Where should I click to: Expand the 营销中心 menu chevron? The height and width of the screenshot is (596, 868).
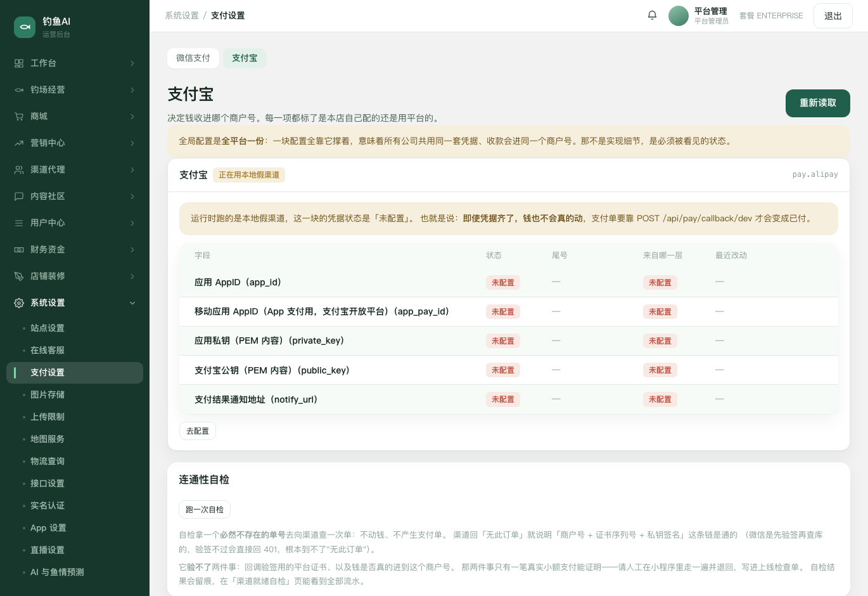(132, 143)
